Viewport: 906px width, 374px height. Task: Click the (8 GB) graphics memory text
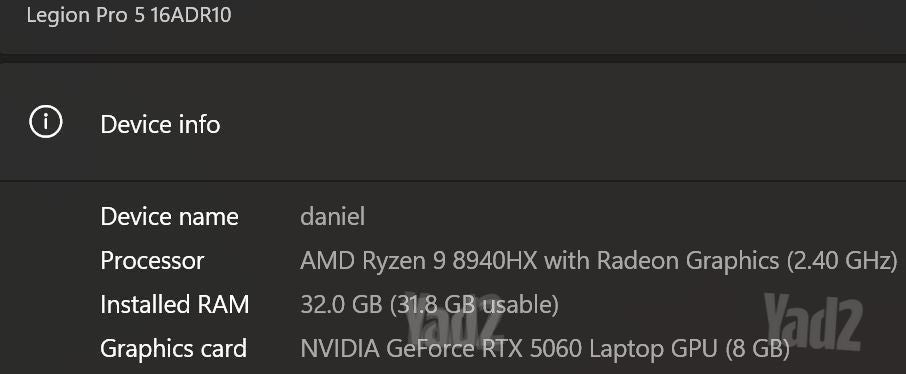coord(756,349)
